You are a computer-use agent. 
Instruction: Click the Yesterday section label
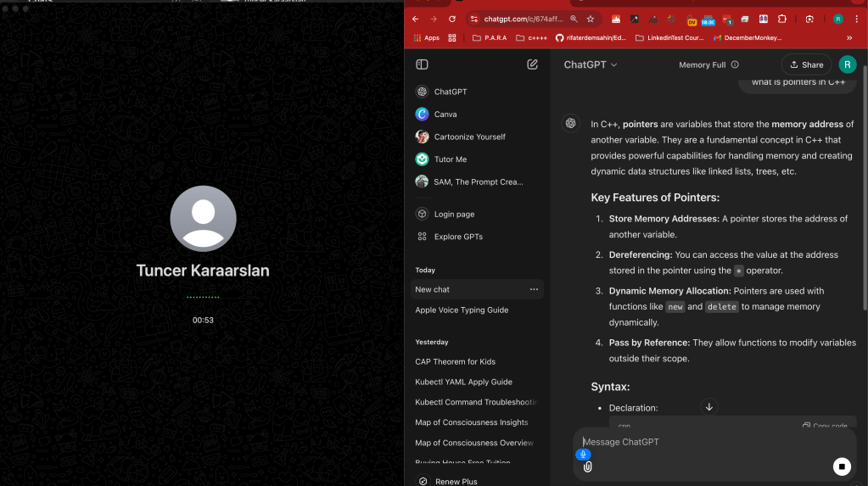[432, 342]
